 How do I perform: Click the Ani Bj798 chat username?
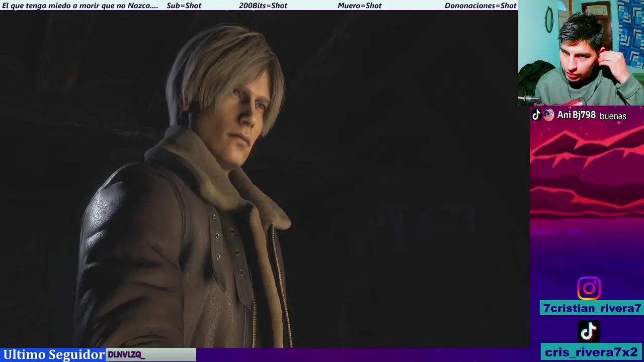pos(577,115)
